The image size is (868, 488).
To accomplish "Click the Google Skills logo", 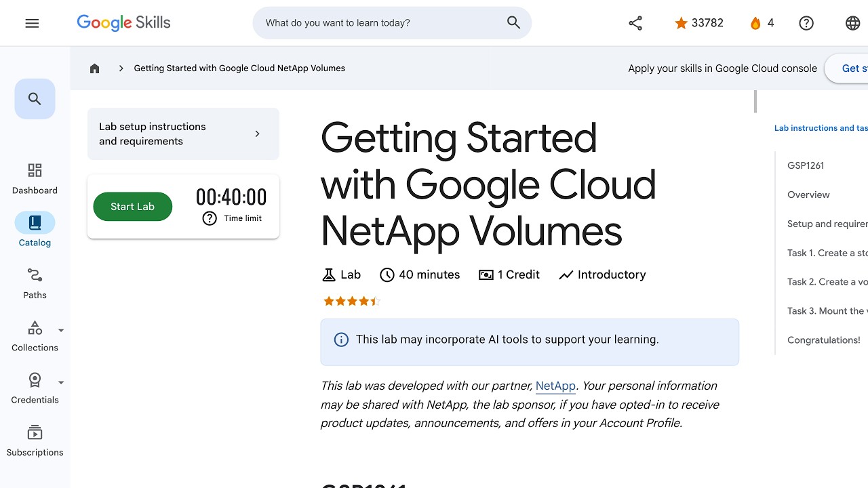I will pos(123,23).
